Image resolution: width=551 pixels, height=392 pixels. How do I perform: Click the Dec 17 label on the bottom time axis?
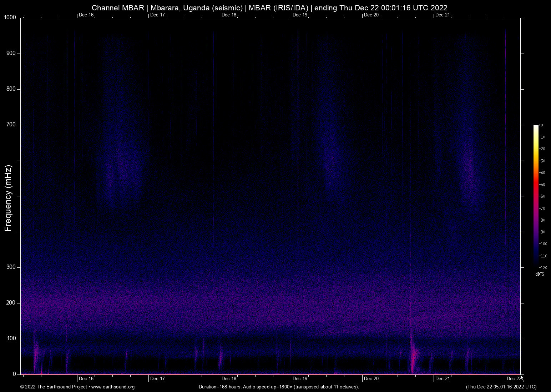tap(157, 378)
